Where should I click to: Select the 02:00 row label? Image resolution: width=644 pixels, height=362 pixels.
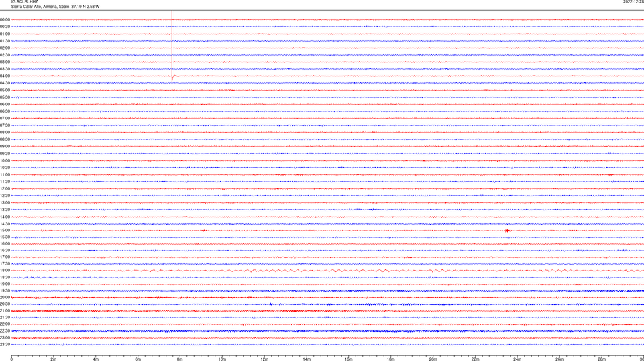click(5, 48)
